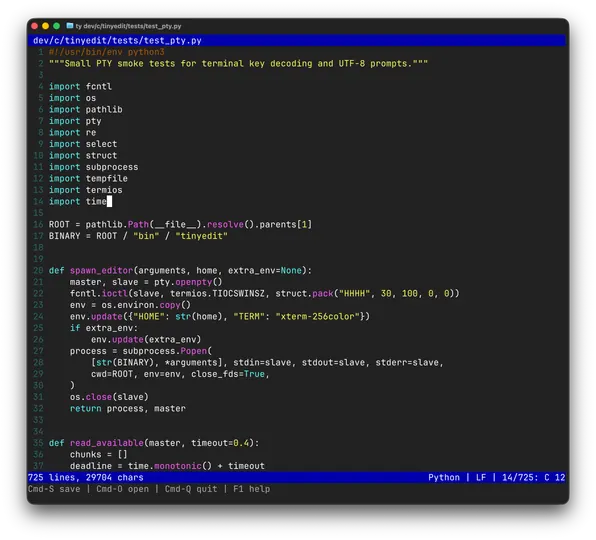This screenshot has width=596, height=540.
Task: Click line number 35 in the gutter
Action: 38,443
